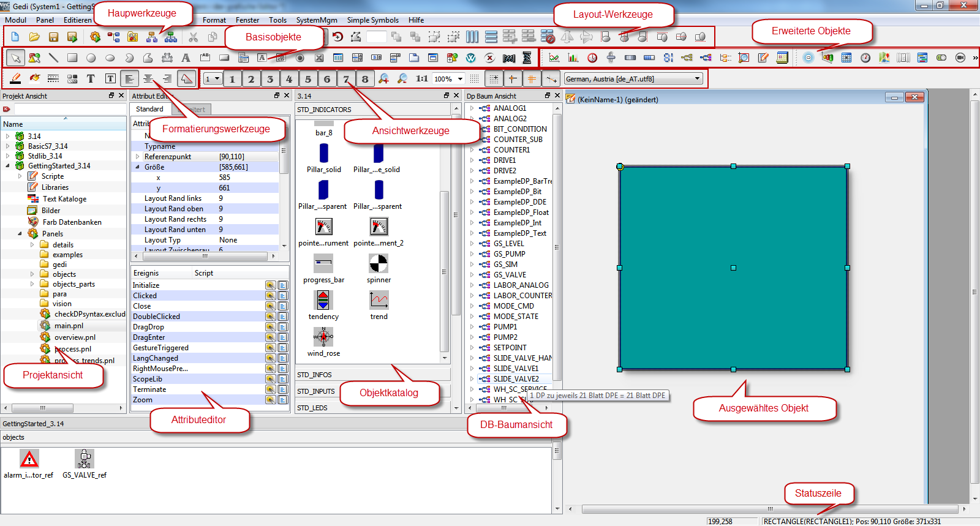Insert a bar chart object
The height and width of the screenshot is (526, 980).
coord(573,58)
